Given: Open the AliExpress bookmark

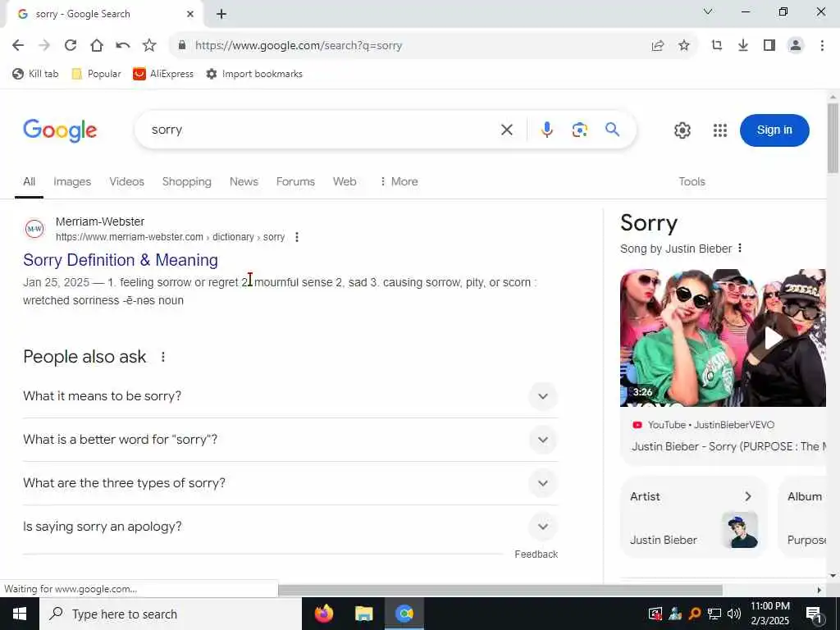Looking at the screenshot, I should [x=163, y=74].
